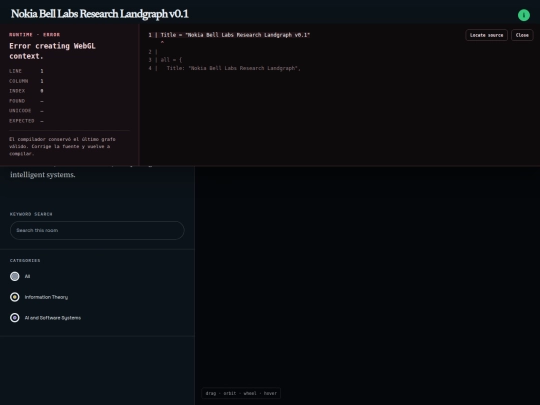Click the UNICODE row
Screen dimensions: 540x405
point(26,111)
